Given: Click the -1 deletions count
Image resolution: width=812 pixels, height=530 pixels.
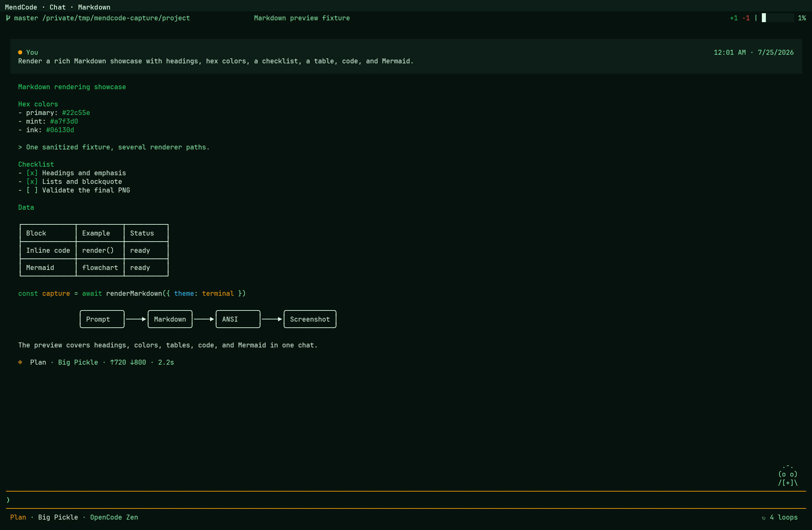Looking at the screenshot, I should pos(746,18).
